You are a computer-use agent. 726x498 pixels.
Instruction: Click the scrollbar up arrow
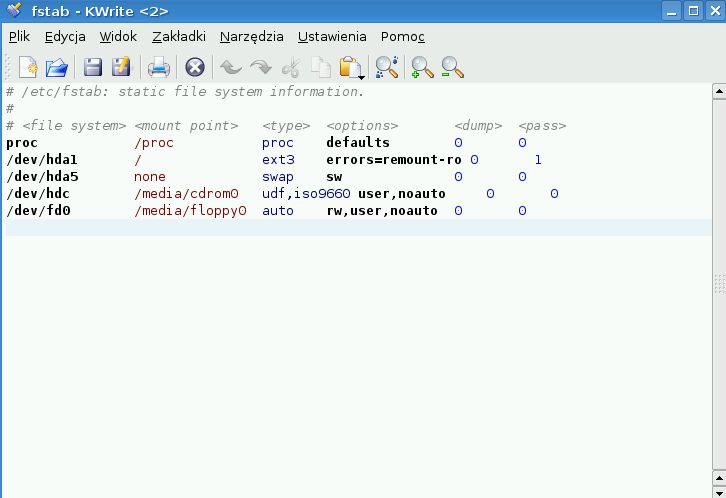718,92
